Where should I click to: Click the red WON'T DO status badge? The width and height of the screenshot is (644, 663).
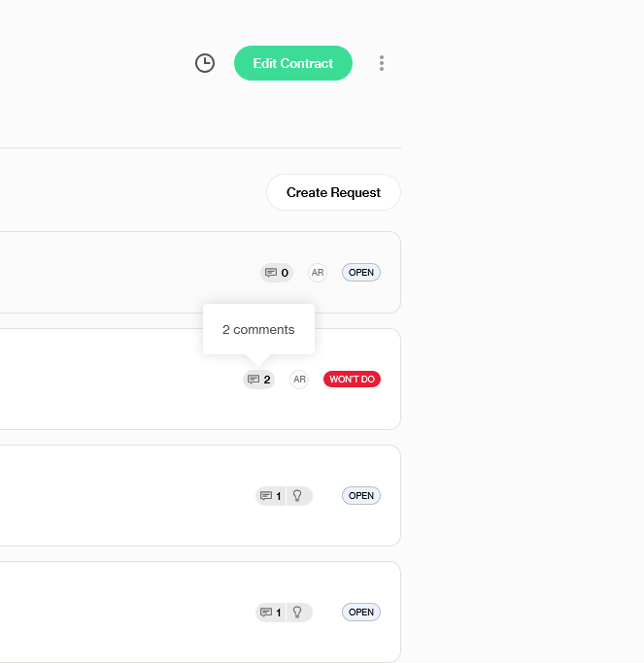tap(352, 380)
